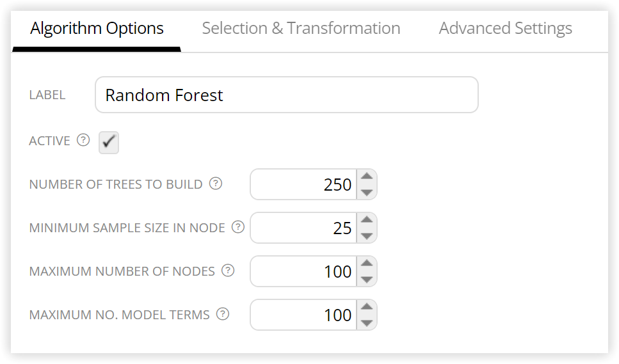Show help for Minimum Sample Size in Node
This screenshot has height=364, width=619.
(238, 226)
